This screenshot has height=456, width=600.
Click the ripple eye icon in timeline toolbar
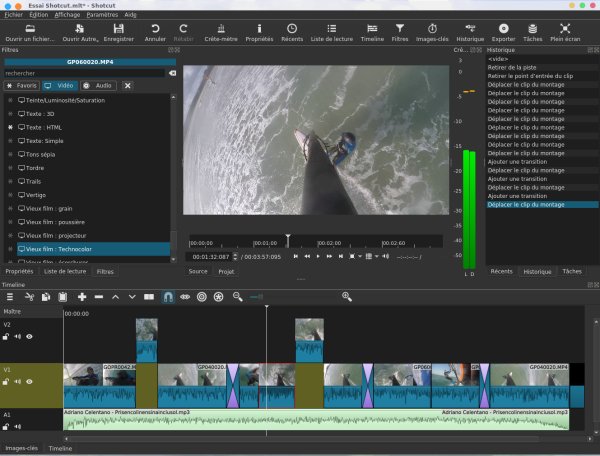tap(185, 297)
